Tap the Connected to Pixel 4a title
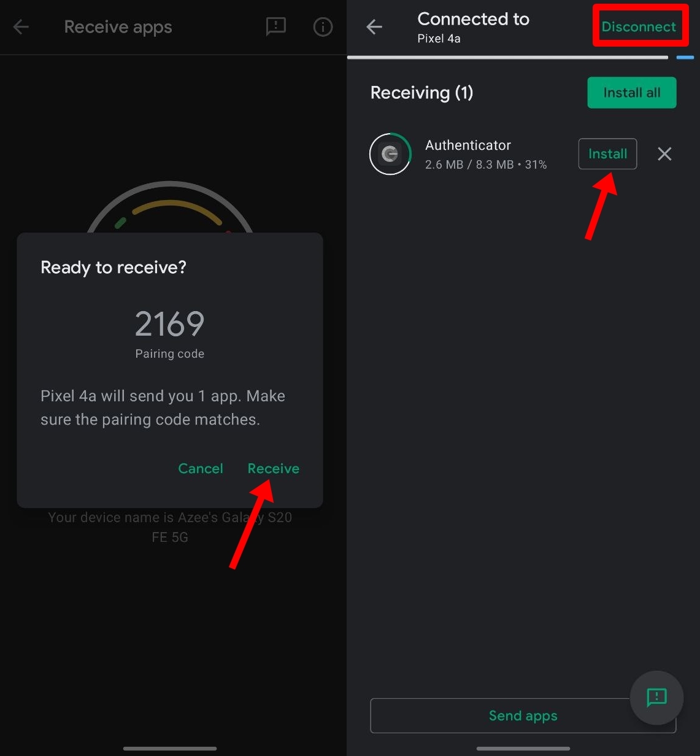The height and width of the screenshot is (756, 700). [473, 27]
